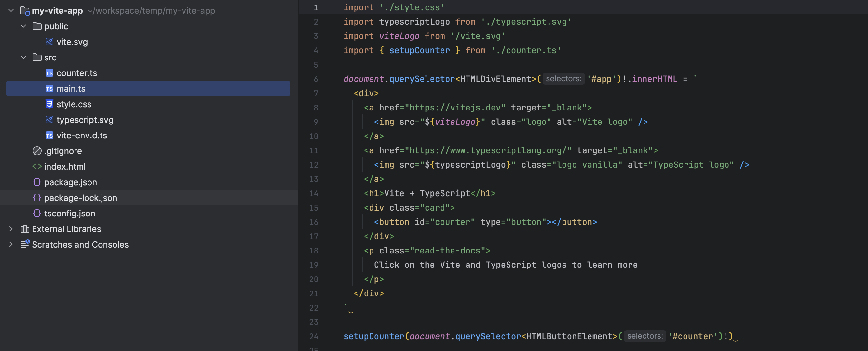Open the https://vitejs.dev link in code
Viewport: 868px width, 351px height.
pyautogui.click(x=454, y=108)
